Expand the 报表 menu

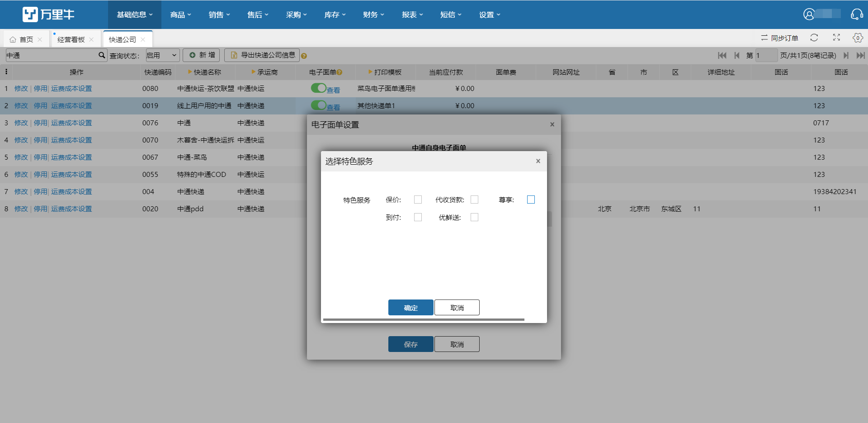(412, 14)
